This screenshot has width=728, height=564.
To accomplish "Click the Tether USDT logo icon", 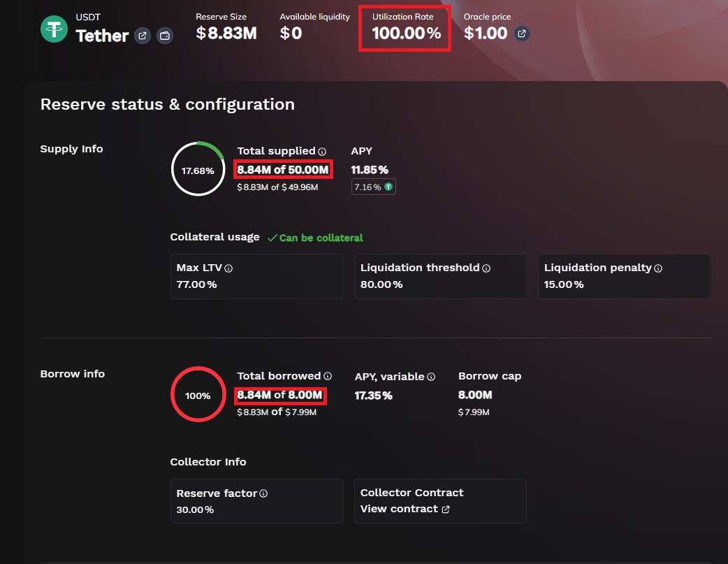I will click(x=54, y=29).
